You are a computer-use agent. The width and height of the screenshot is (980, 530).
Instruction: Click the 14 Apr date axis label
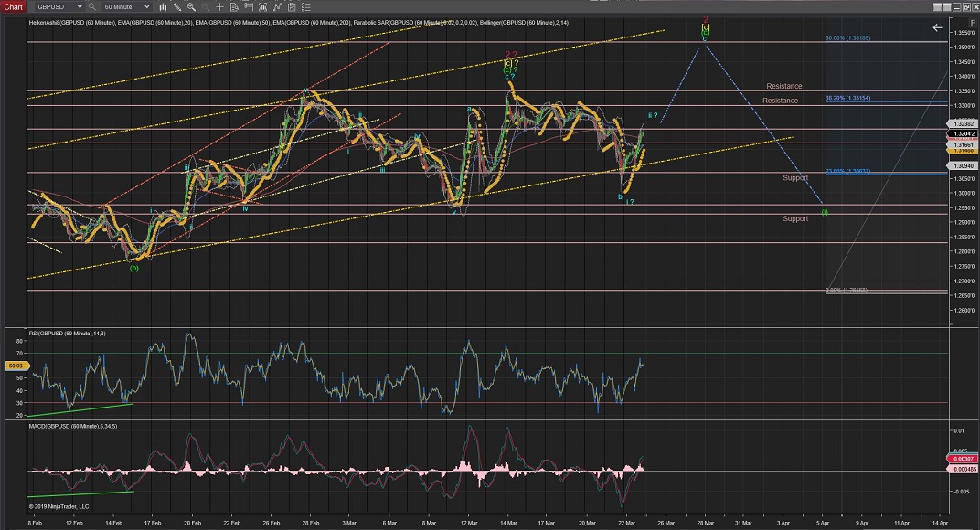click(x=940, y=523)
